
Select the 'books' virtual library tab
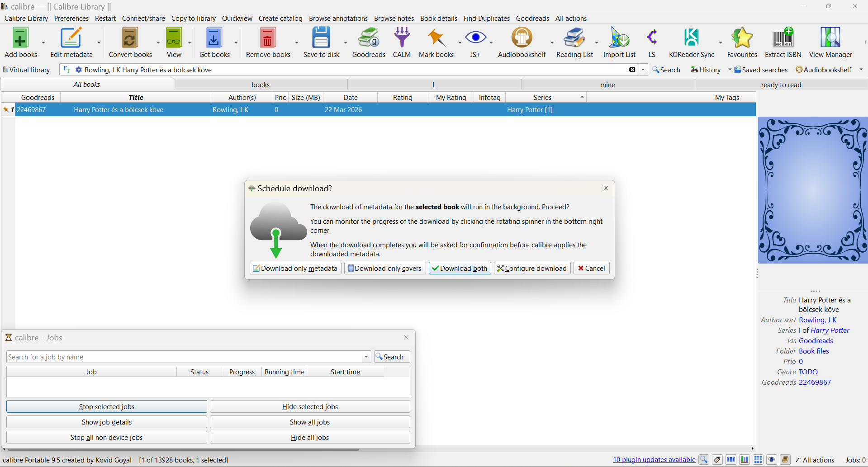pyautogui.click(x=261, y=85)
